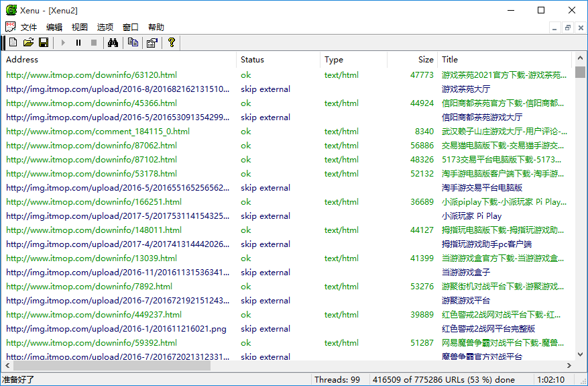This screenshot has width=588, height=386.
Task: Click the Continue play arrow button
Action: 63,43
